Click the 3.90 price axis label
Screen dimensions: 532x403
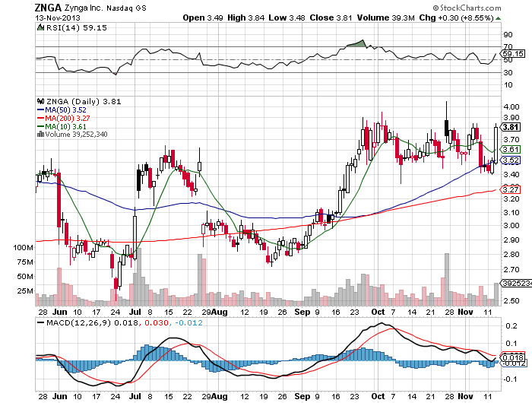point(511,118)
